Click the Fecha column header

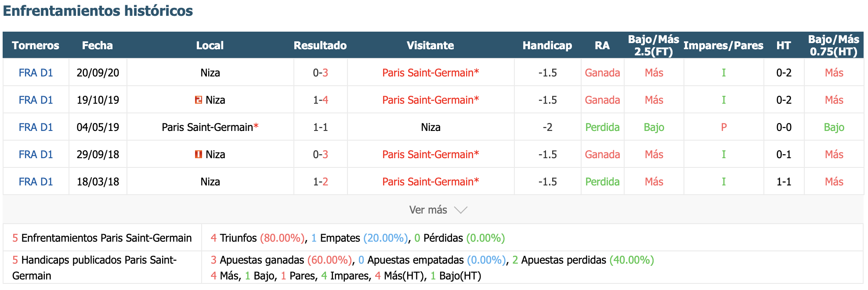click(98, 45)
